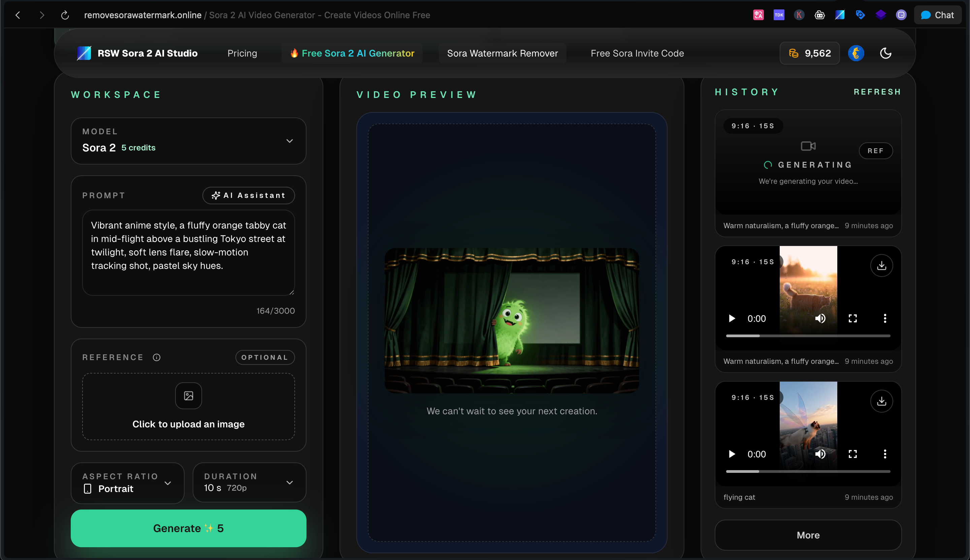Viewport: 970px width, 560px height.
Task: Mute audio on the first completed video
Action: pos(821,318)
